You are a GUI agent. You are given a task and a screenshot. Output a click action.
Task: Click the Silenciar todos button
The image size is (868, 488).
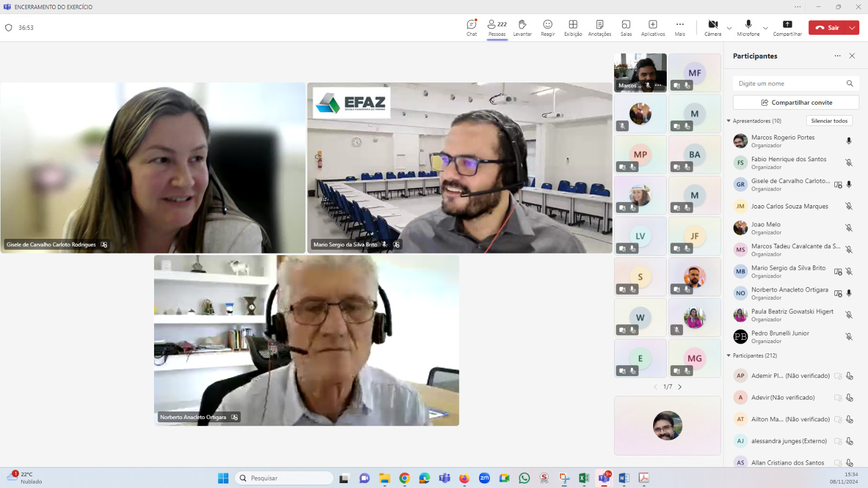pyautogui.click(x=829, y=121)
